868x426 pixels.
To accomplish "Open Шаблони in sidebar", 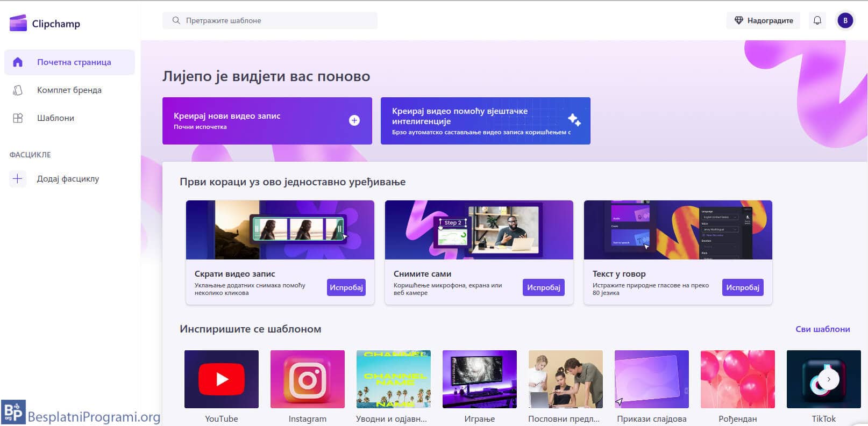I will tap(69, 118).
